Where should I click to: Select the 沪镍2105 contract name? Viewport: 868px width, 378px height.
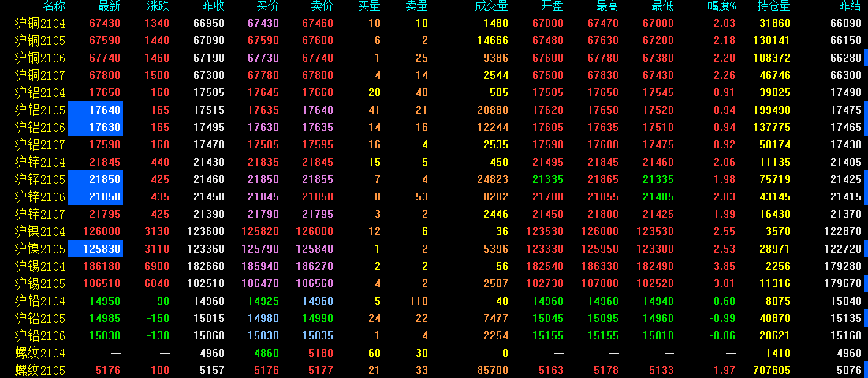point(40,249)
